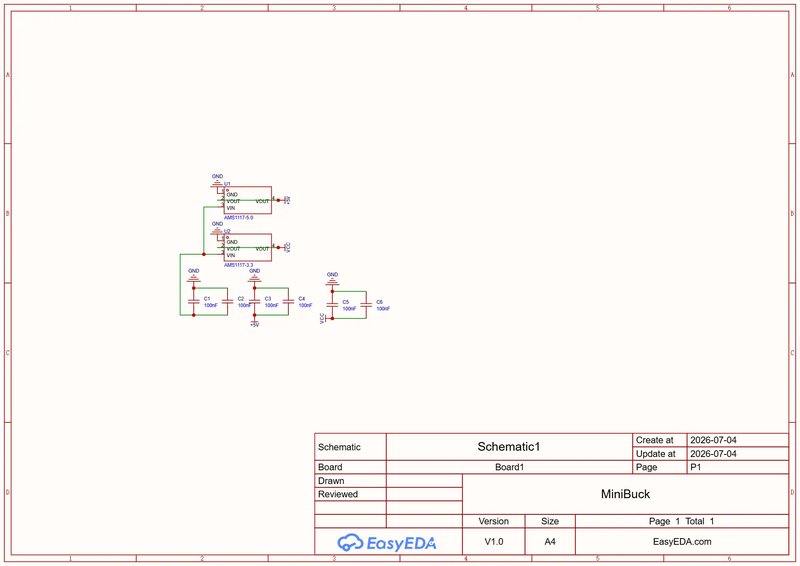Click the GND symbol attached to U1

(217, 181)
